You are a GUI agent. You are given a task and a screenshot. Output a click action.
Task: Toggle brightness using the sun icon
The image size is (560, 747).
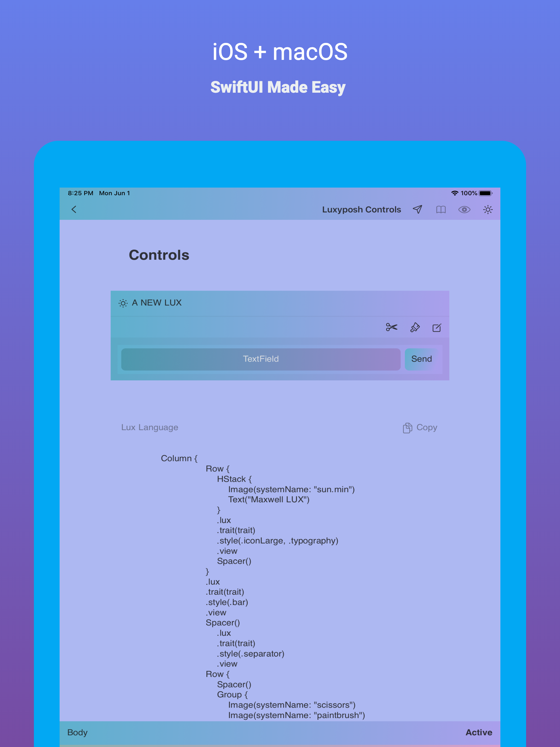click(488, 209)
